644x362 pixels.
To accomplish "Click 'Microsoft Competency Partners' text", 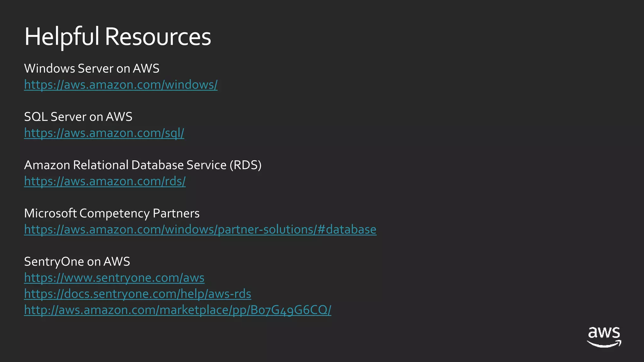I will pos(112,214).
